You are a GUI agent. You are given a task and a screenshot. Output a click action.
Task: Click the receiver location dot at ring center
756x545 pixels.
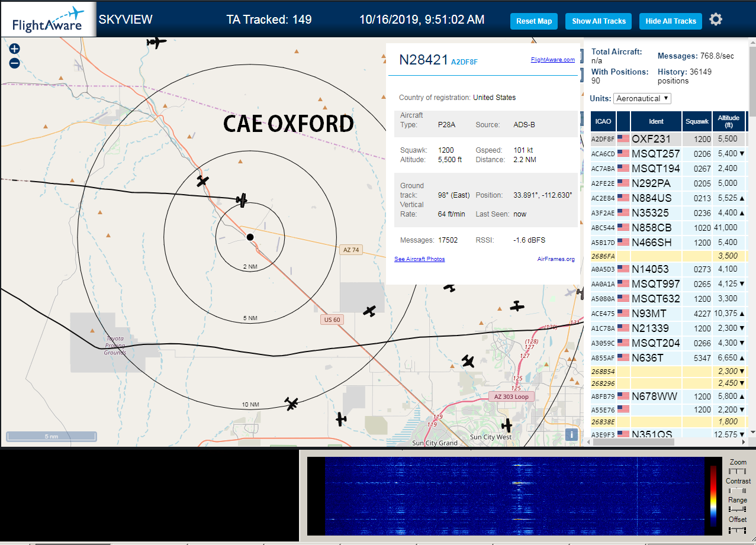point(250,237)
